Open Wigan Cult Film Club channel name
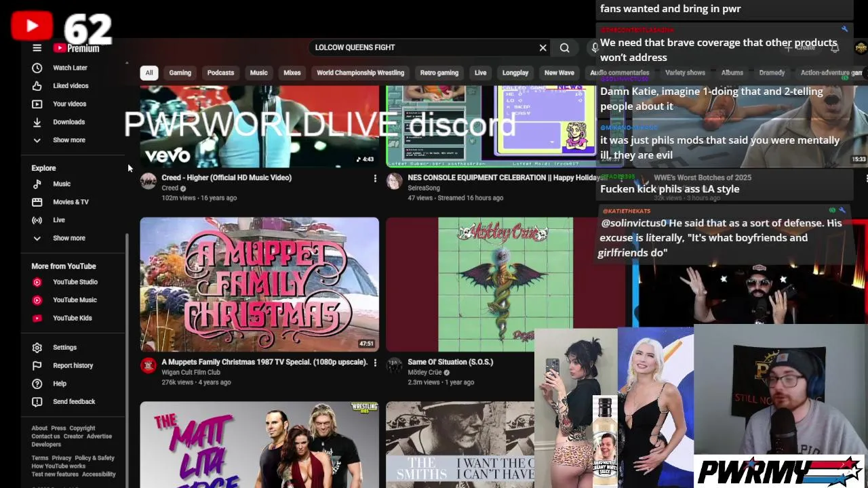The width and height of the screenshot is (868, 488). [x=191, y=372]
